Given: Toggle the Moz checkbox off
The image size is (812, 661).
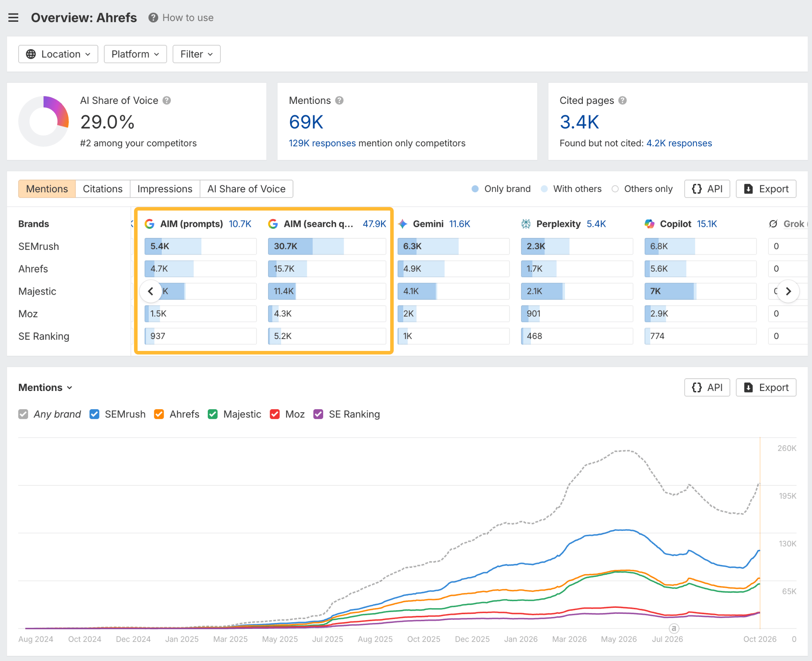Looking at the screenshot, I should (x=275, y=414).
